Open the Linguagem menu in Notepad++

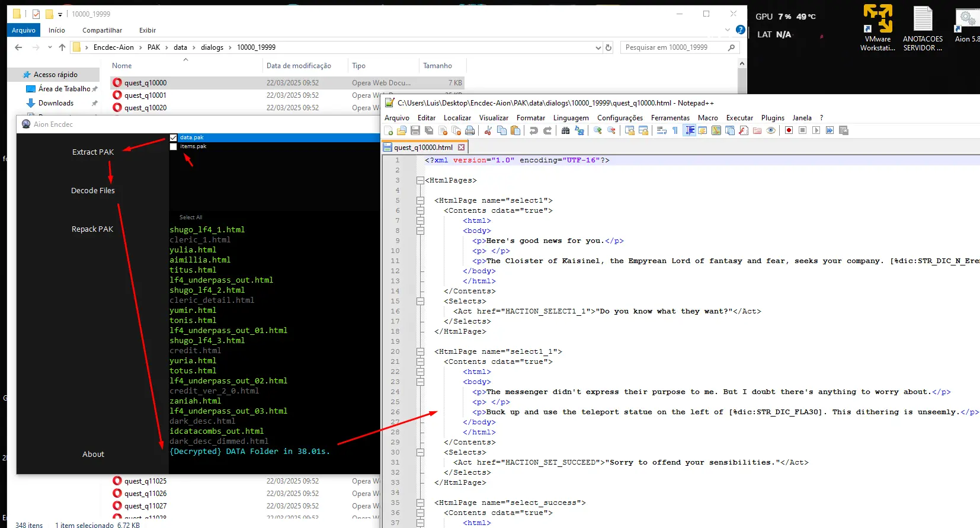[x=571, y=118]
